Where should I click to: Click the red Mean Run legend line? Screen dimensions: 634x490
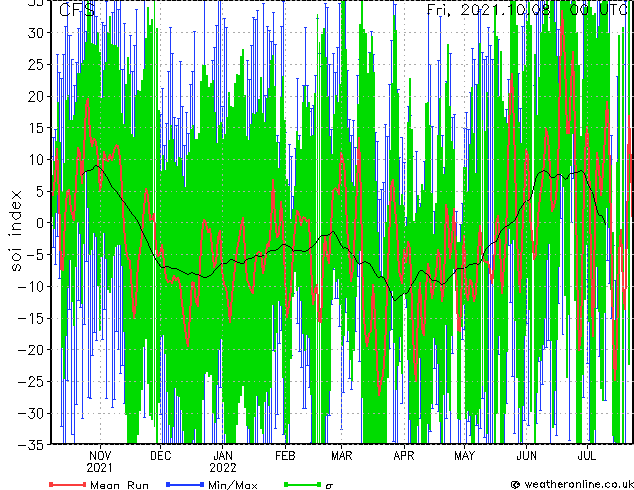point(68,484)
